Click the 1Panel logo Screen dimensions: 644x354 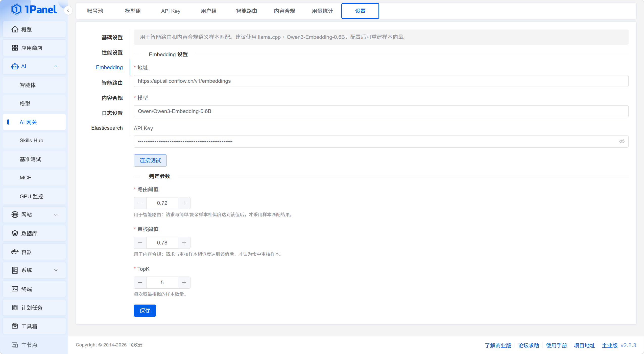pos(34,10)
